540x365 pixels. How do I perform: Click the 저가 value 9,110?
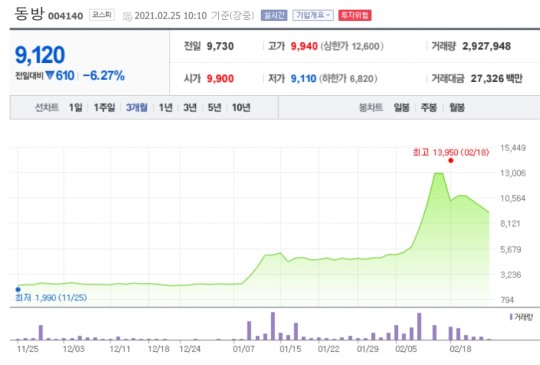pyautogui.click(x=304, y=79)
